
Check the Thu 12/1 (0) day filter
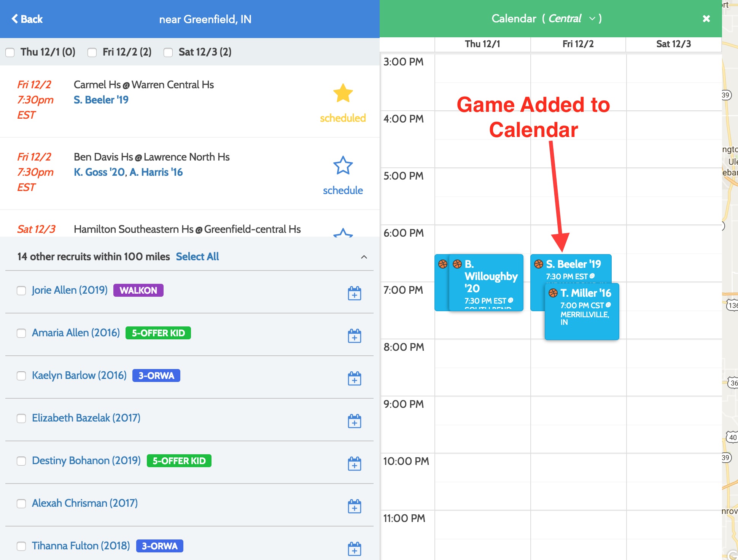click(x=10, y=52)
